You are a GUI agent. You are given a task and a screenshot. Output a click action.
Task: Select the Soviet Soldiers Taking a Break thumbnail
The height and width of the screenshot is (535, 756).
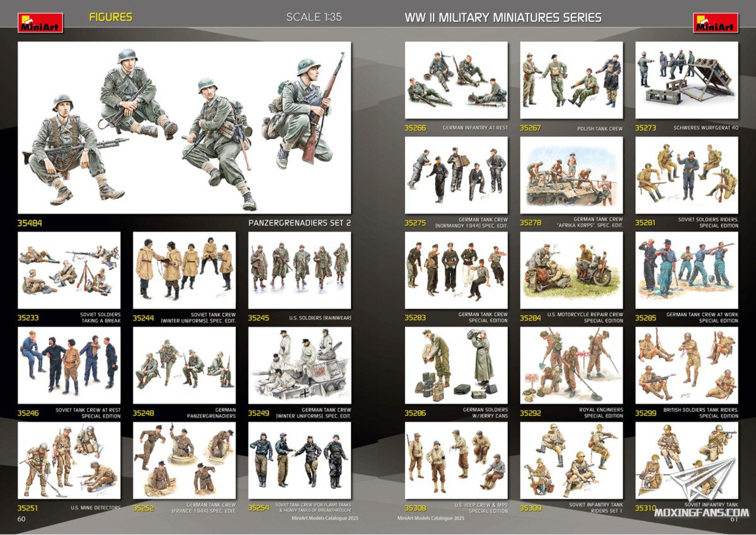point(69,270)
